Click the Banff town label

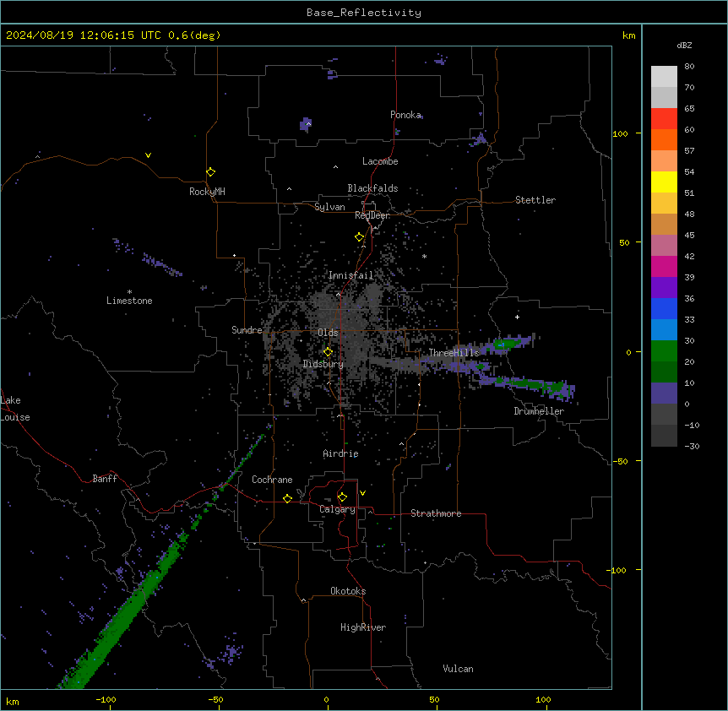pyautogui.click(x=105, y=479)
